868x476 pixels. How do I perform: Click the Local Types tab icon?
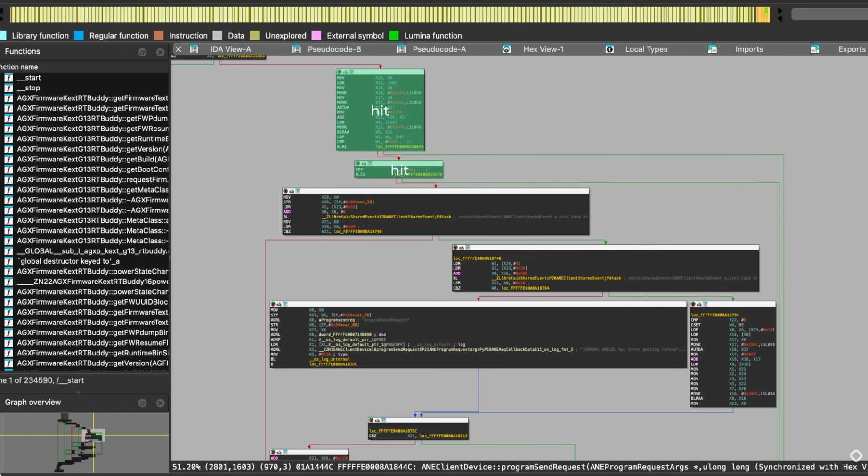609,49
